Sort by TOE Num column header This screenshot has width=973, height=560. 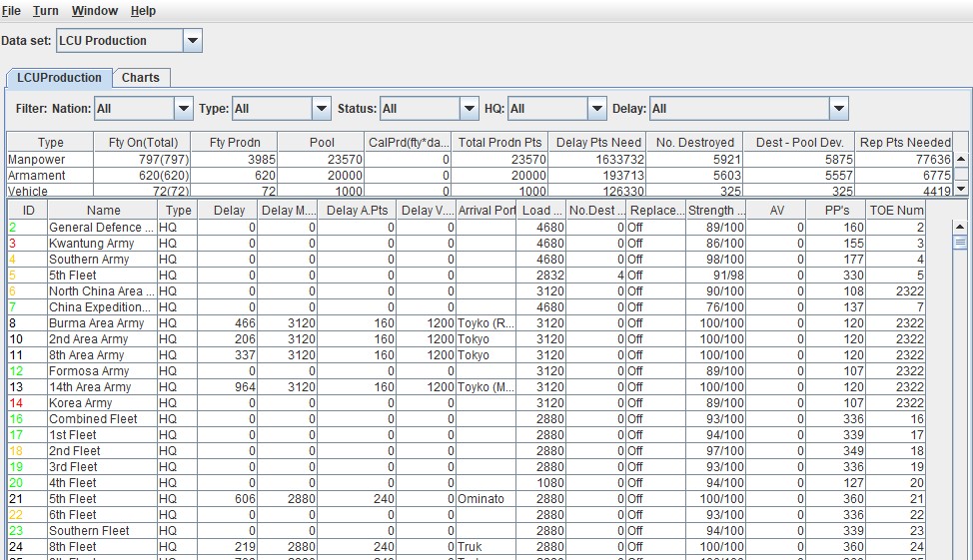tap(896, 211)
